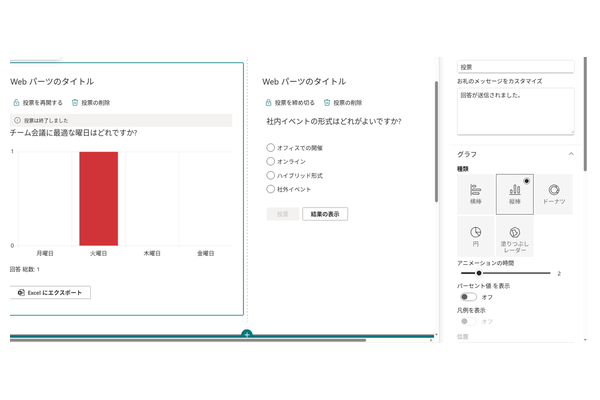Toggle パーセント値を表示 switch
This screenshot has height=400, width=600.
[x=468, y=297]
